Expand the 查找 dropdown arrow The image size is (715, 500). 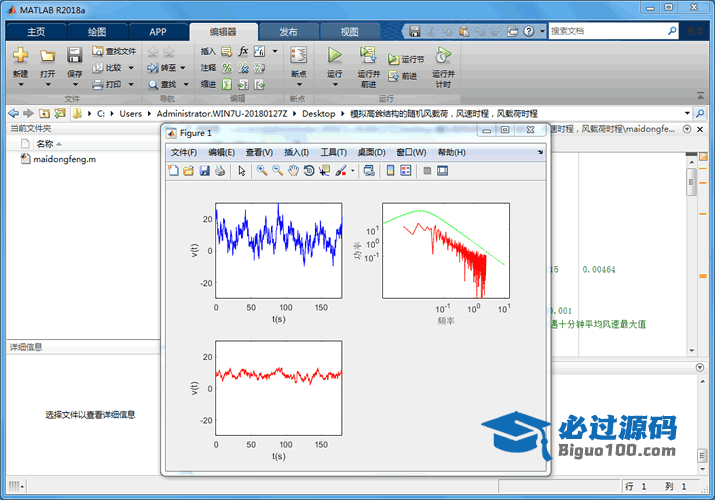click(x=186, y=84)
